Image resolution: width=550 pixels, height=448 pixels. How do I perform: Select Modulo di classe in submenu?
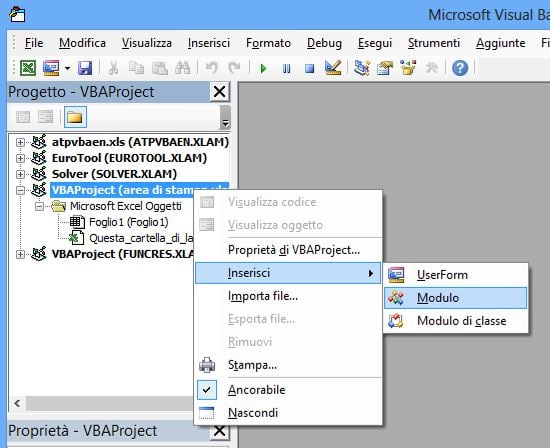tap(456, 321)
